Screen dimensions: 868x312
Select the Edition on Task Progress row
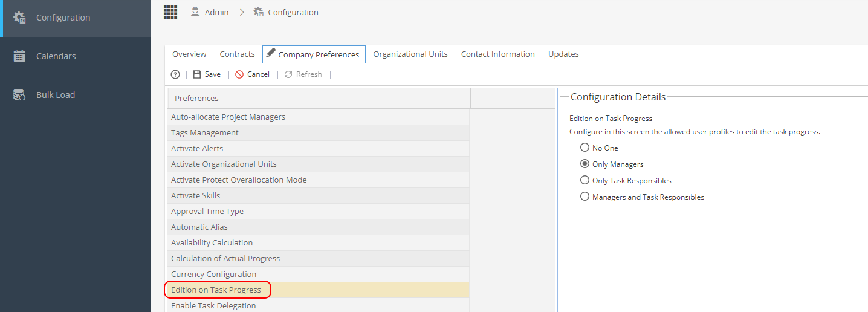click(x=318, y=290)
